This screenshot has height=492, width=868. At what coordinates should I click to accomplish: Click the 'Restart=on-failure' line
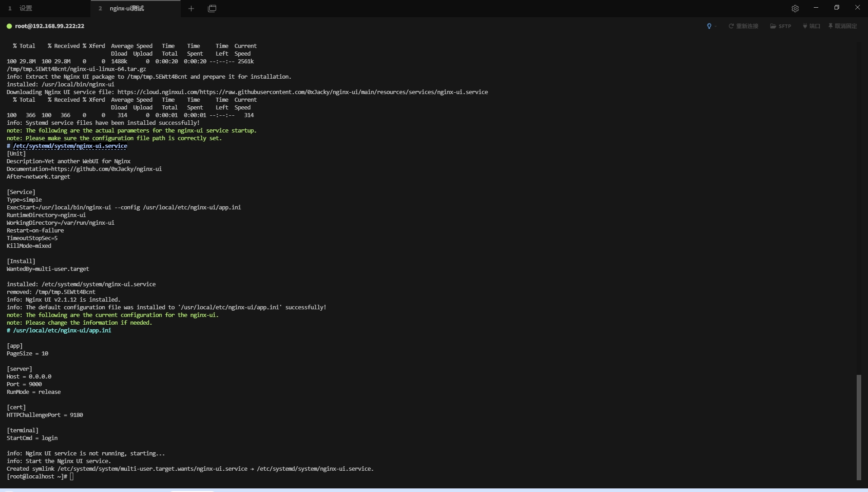click(x=35, y=231)
